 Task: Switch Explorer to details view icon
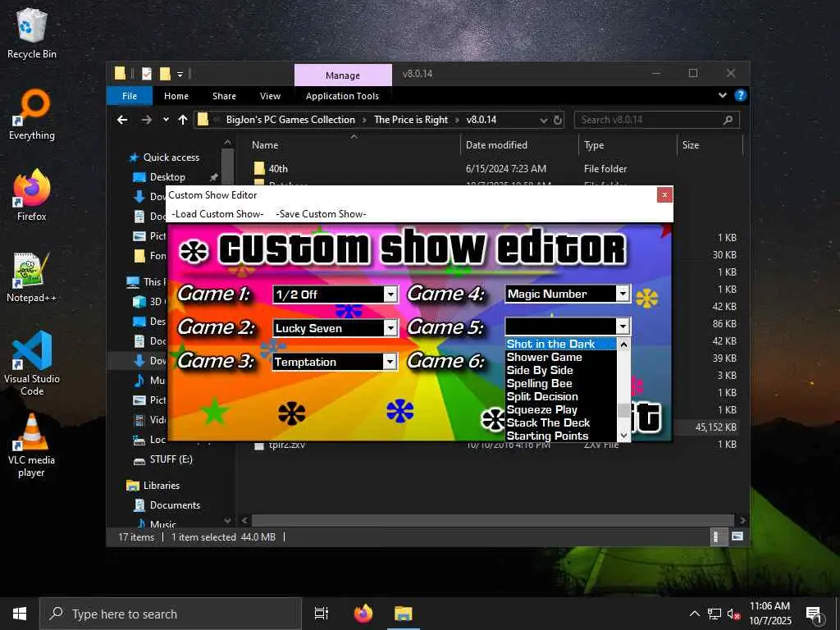(x=717, y=536)
